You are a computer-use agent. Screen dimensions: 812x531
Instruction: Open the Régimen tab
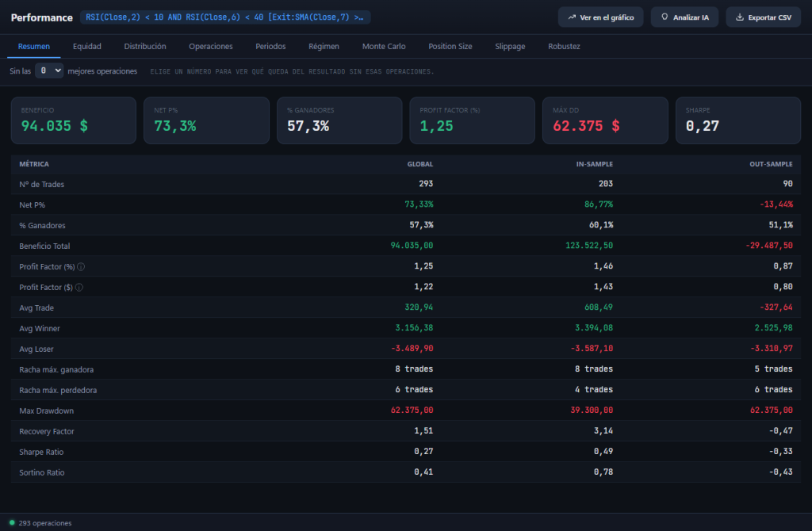[324, 46]
